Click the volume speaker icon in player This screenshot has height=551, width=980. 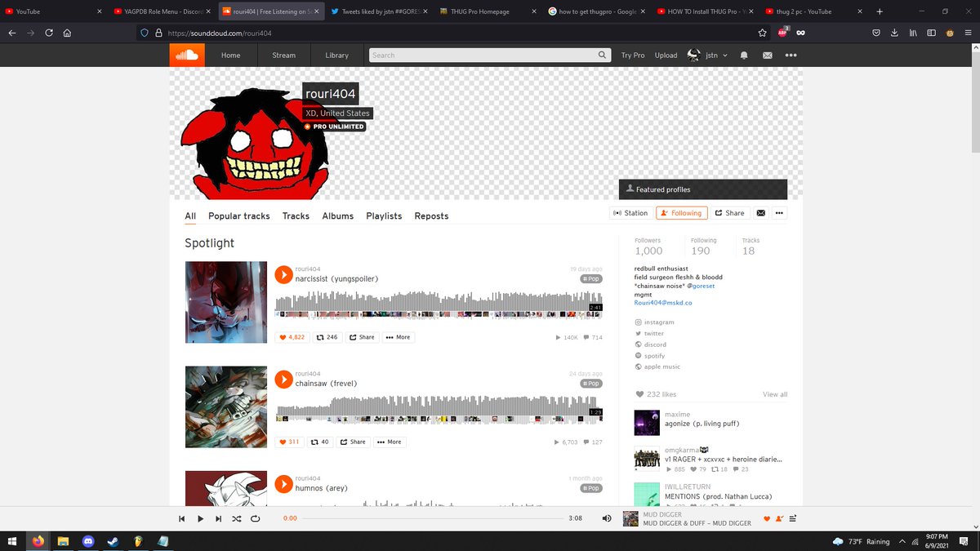(x=607, y=518)
